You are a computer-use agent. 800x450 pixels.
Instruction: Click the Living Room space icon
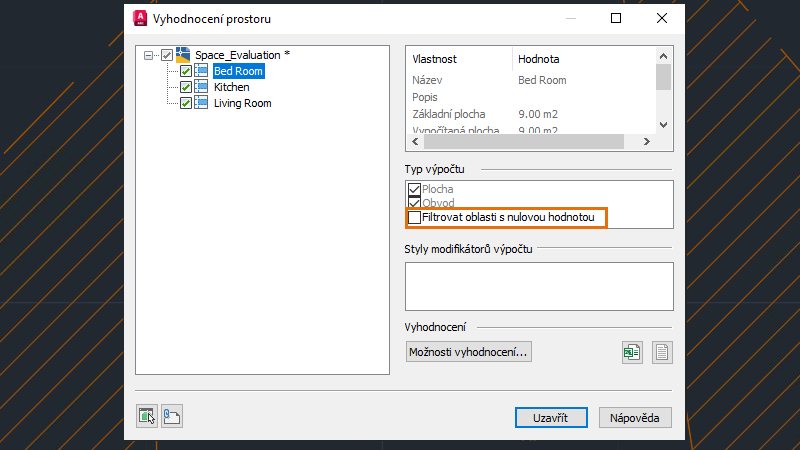click(x=201, y=103)
